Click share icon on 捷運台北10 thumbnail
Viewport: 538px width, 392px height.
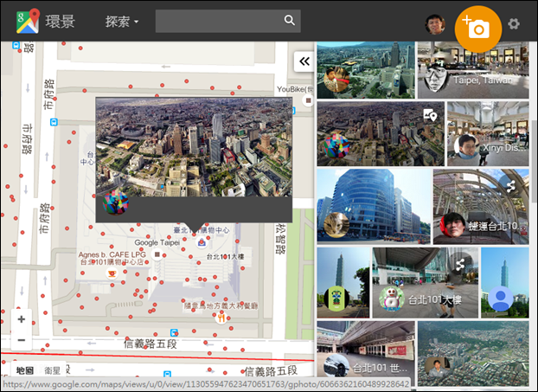(x=511, y=186)
